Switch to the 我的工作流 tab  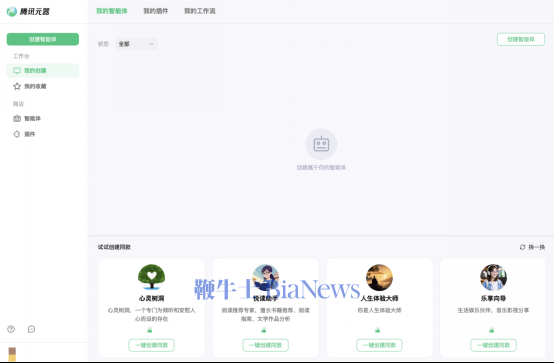(200, 11)
